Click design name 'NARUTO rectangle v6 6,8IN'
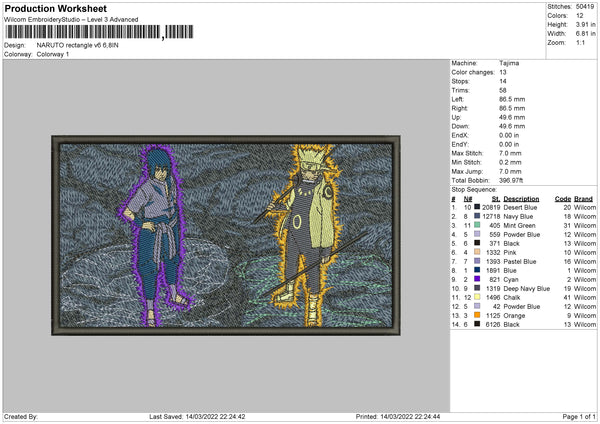This screenshot has width=600, height=424. pos(77,45)
